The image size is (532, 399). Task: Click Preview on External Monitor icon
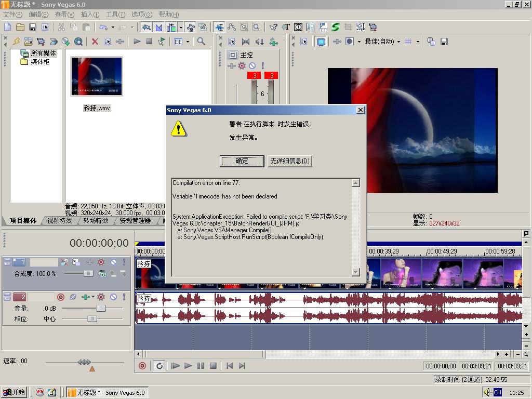coord(321,42)
